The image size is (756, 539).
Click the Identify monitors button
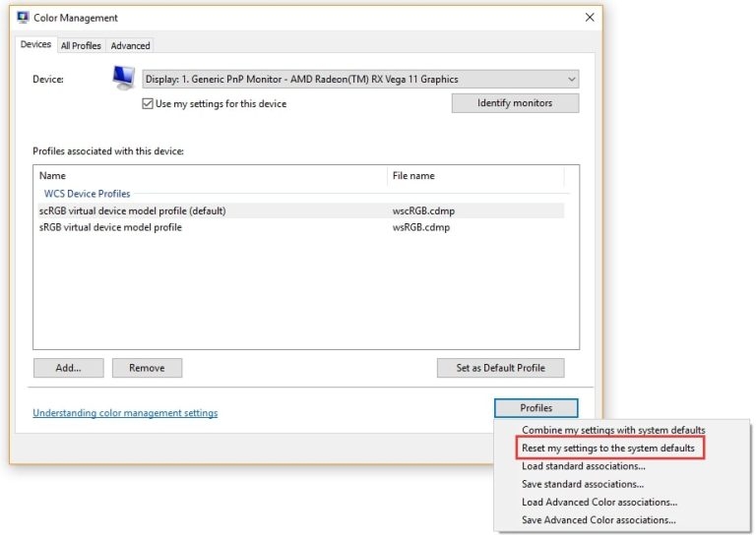tap(515, 103)
